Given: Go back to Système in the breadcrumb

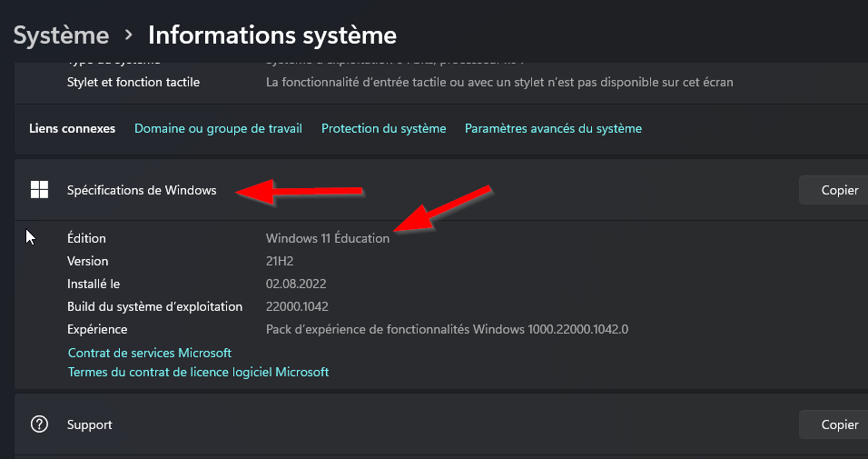Looking at the screenshot, I should [61, 35].
